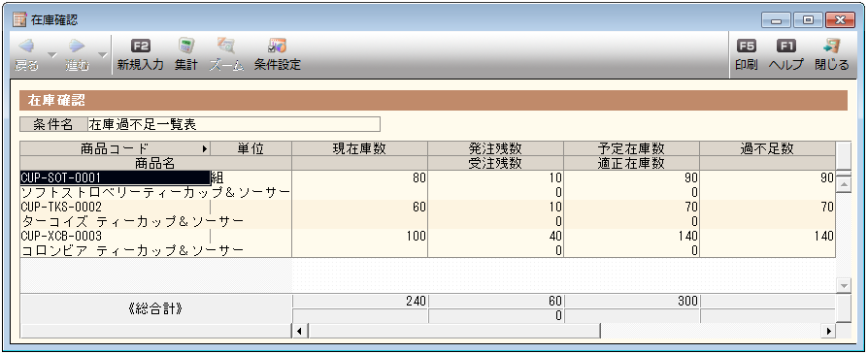The image size is (868, 354).
Task: Open 条件設定 settings icon
Action: pyautogui.click(x=277, y=46)
